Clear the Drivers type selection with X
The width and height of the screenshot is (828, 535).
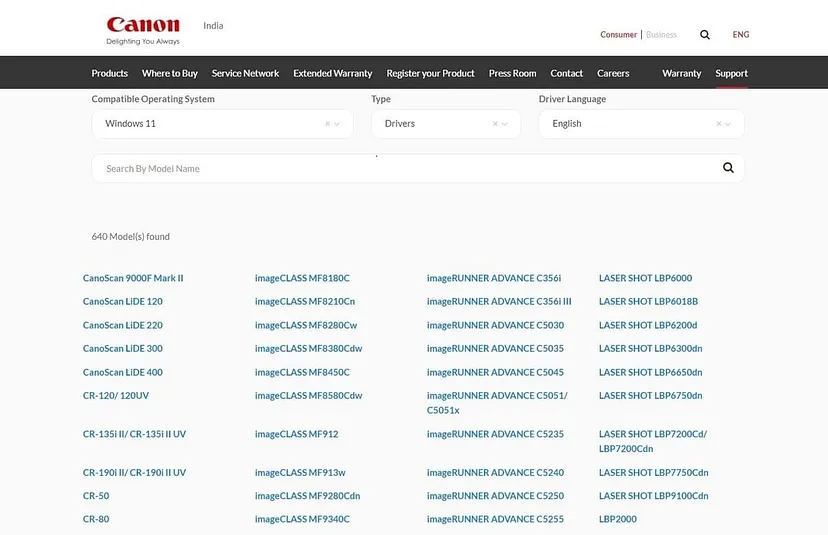495,124
